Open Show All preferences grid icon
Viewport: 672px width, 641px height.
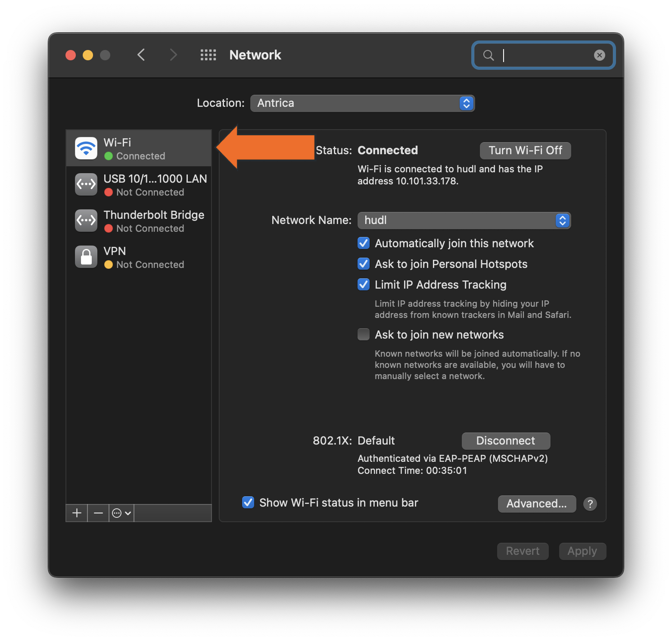pos(208,55)
